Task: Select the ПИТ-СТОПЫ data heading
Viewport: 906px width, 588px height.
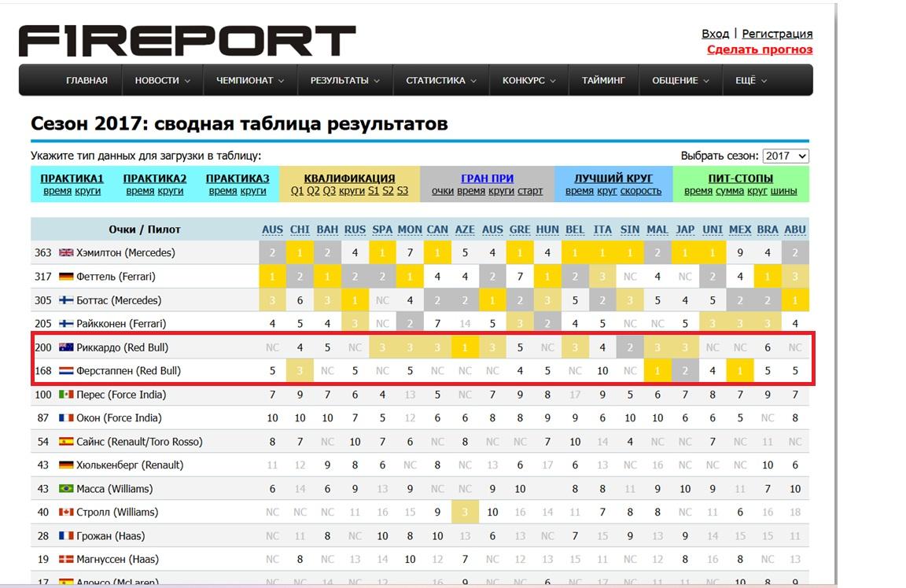Action: click(x=741, y=178)
